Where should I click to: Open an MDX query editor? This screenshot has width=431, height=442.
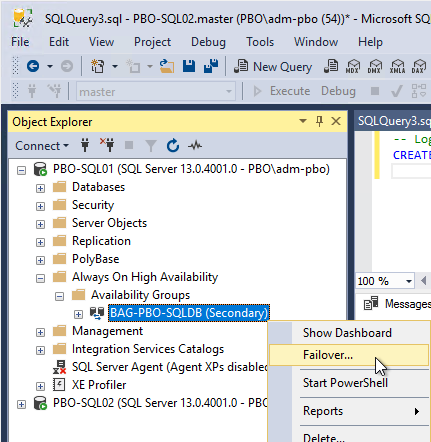(x=353, y=66)
